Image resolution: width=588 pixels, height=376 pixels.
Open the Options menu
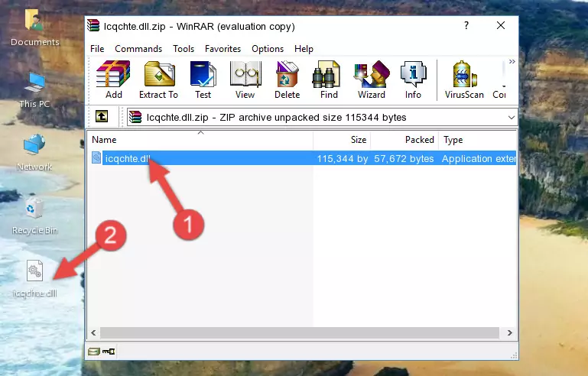click(268, 49)
